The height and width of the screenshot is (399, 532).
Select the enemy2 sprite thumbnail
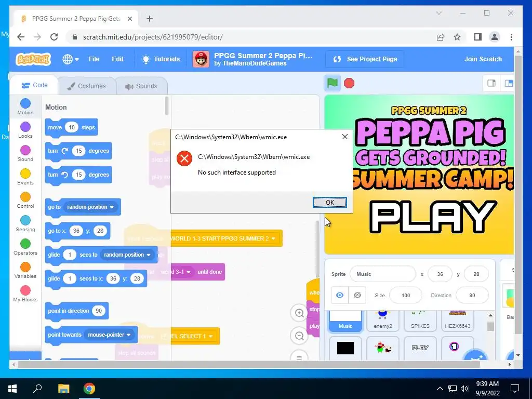coord(383,321)
